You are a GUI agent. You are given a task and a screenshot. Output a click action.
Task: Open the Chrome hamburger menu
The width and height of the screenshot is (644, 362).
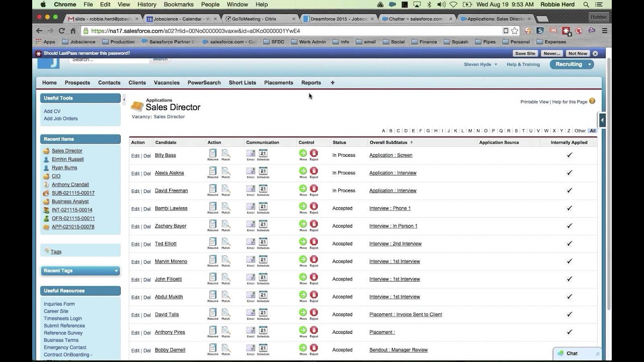tap(605, 31)
